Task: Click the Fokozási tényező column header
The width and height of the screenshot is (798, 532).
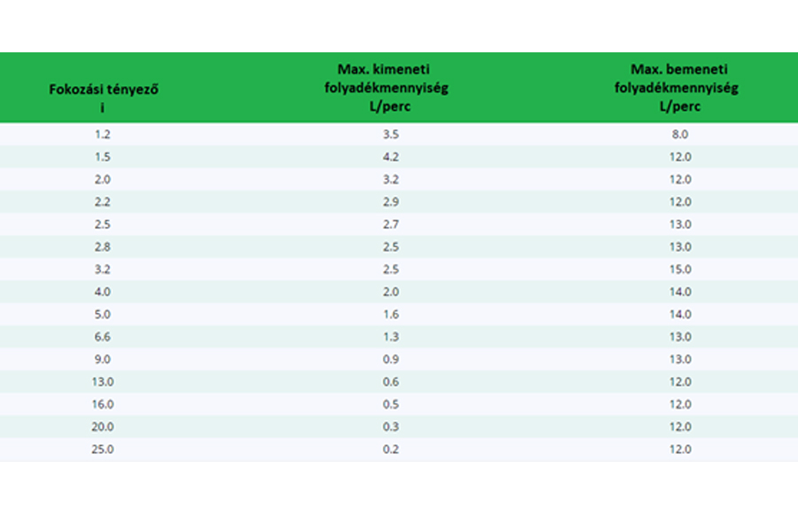Action: (104, 98)
